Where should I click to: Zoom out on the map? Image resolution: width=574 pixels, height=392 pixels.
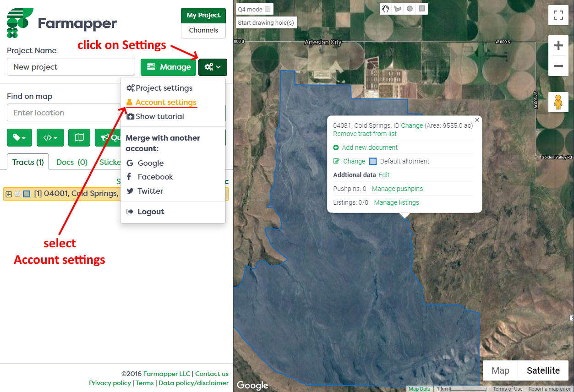point(558,66)
